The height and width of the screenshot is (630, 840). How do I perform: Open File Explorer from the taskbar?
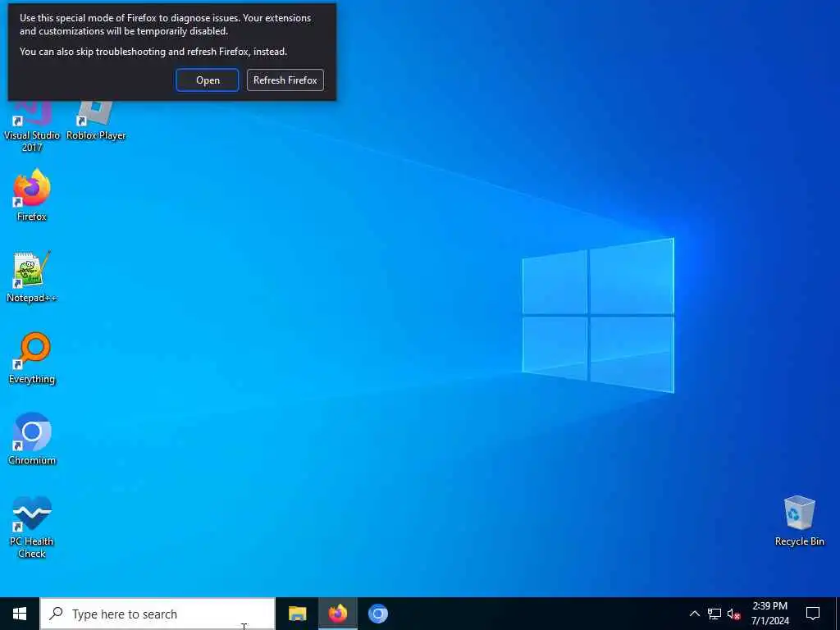(x=297, y=614)
